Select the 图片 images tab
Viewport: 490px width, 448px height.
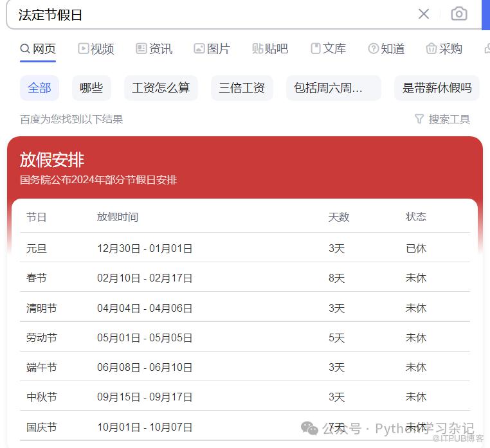212,49
